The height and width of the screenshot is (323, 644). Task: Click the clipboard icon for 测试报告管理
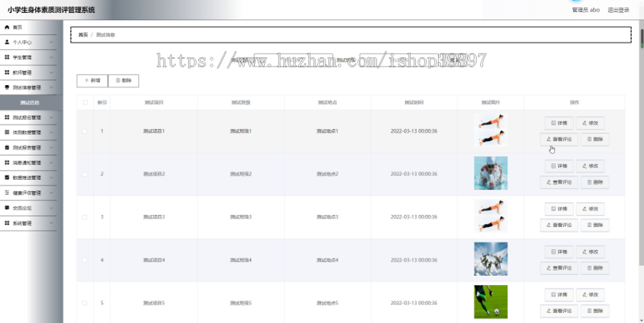pos(6,148)
